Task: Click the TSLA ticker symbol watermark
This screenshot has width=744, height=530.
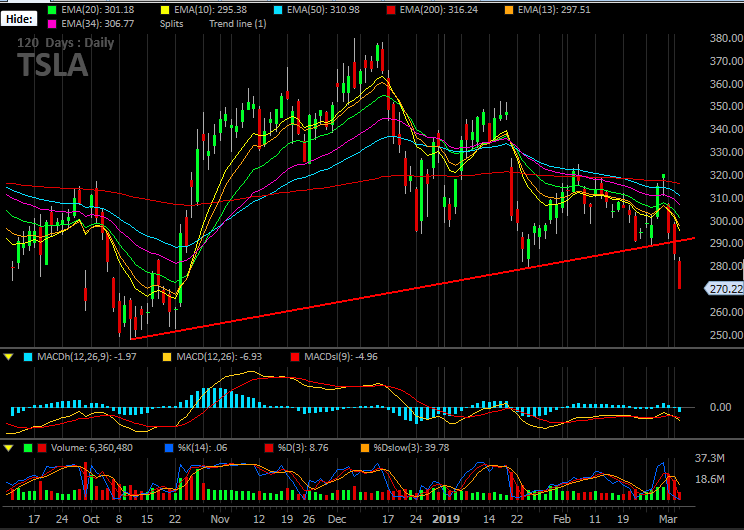Action: (53, 65)
